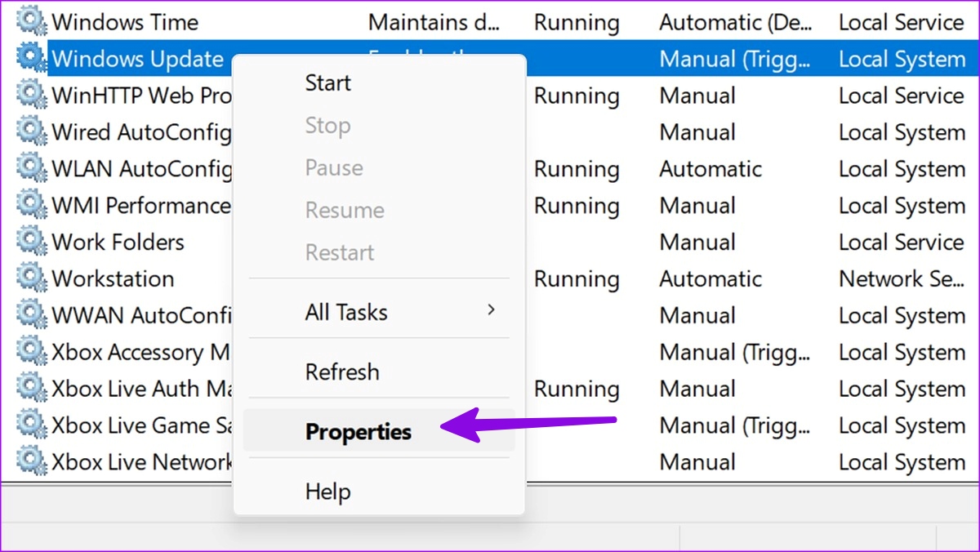
Task: Click the gear icon beside Wired AutoConfig
Action: pos(32,131)
